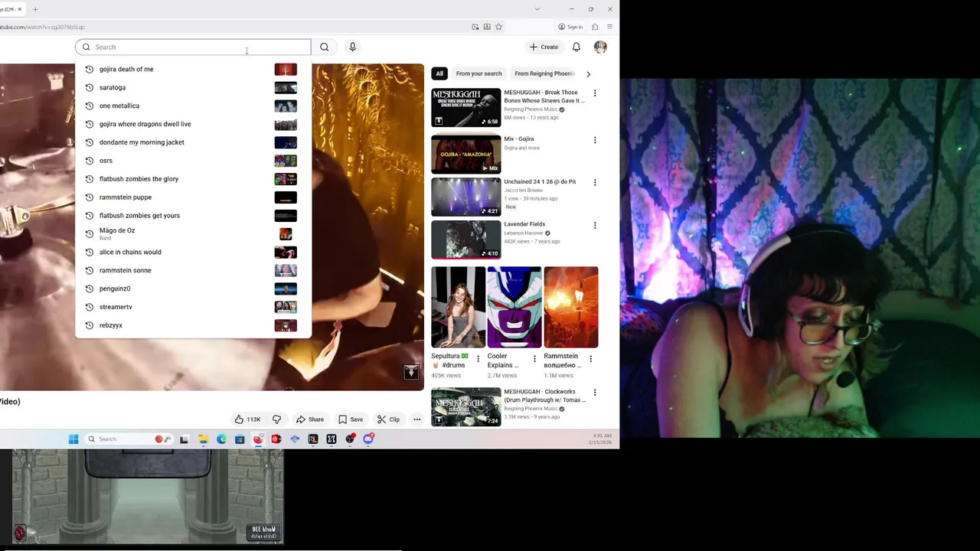Open options menu for Mix - Gojira

tap(595, 140)
